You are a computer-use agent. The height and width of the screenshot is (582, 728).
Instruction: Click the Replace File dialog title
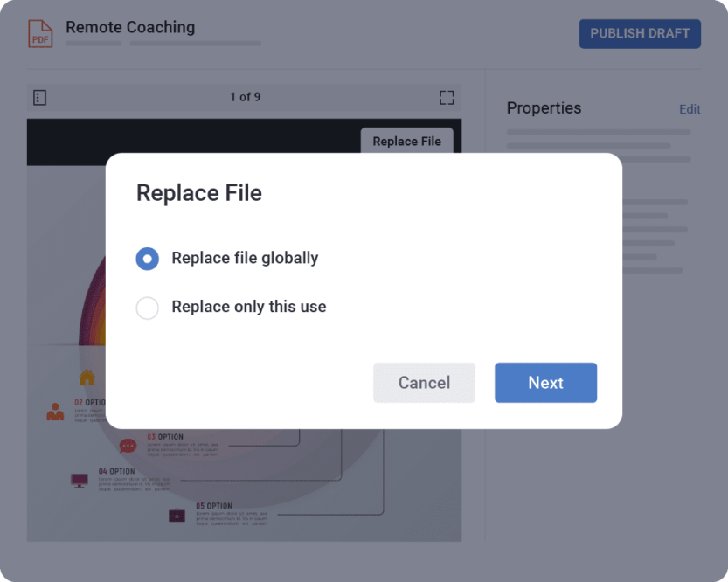(x=198, y=192)
